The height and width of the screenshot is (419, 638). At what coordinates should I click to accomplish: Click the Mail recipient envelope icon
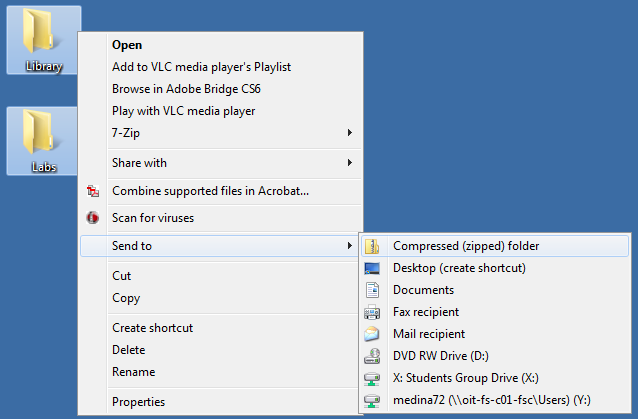pyautogui.click(x=373, y=334)
